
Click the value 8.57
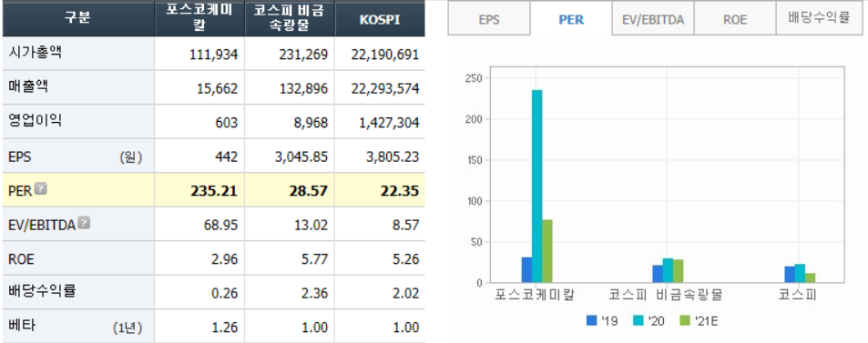pyautogui.click(x=406, y=225)
